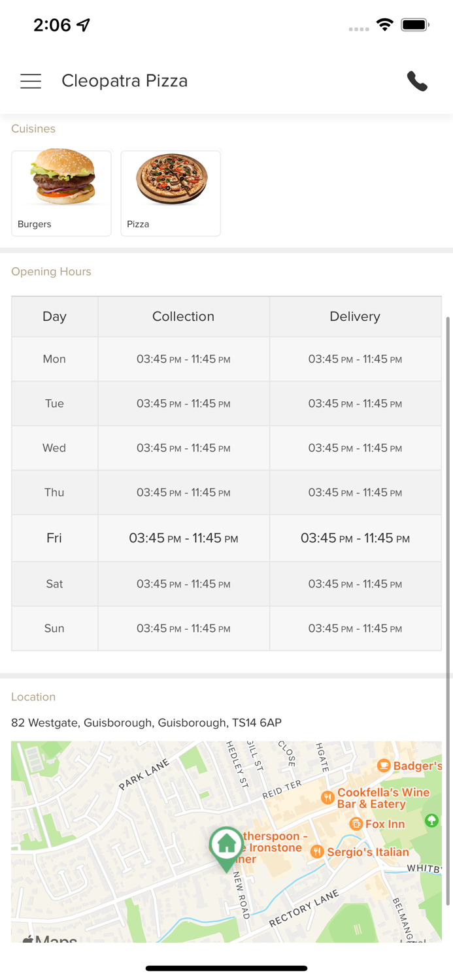453x980 pixels.
Task: Open the hamburger menu
Action: point(31,81)
